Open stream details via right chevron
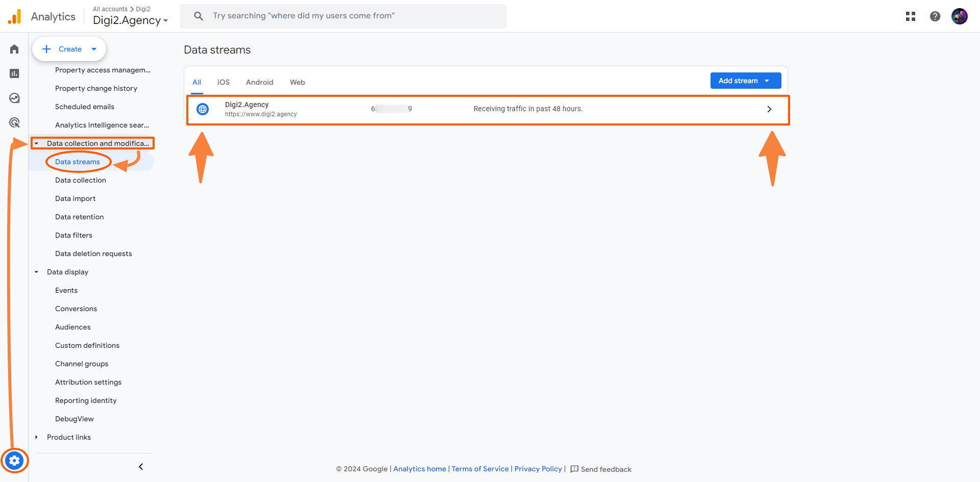This screenshot has height=482, width=980. [x=769, y=109]
